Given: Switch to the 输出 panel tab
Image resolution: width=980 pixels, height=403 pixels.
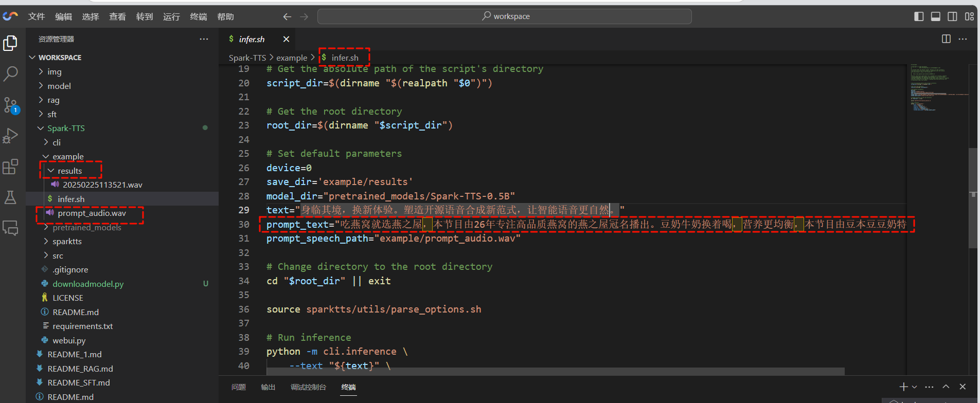Looking at the screenshot, I should (x=268, y=387).
